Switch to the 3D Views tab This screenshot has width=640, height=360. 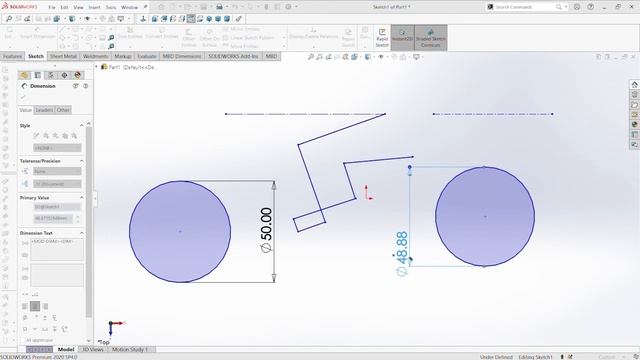click(93, 349)
